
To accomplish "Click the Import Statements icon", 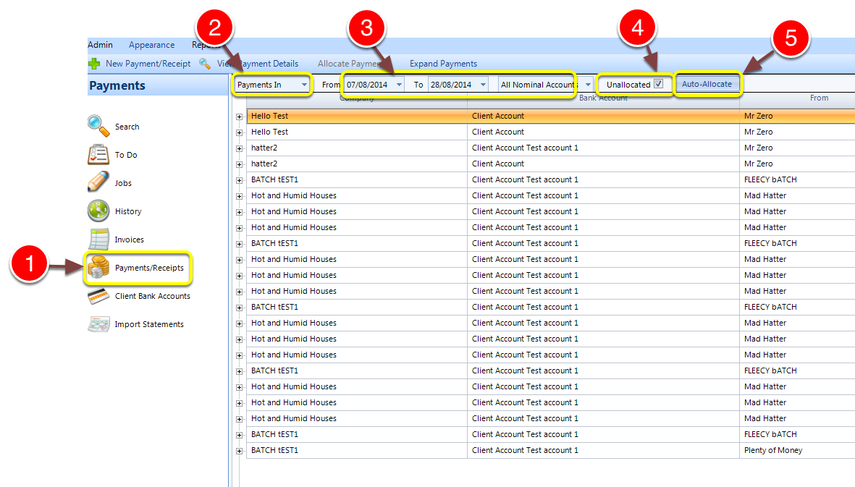I will pyautogui.click(x=98, y=324).
